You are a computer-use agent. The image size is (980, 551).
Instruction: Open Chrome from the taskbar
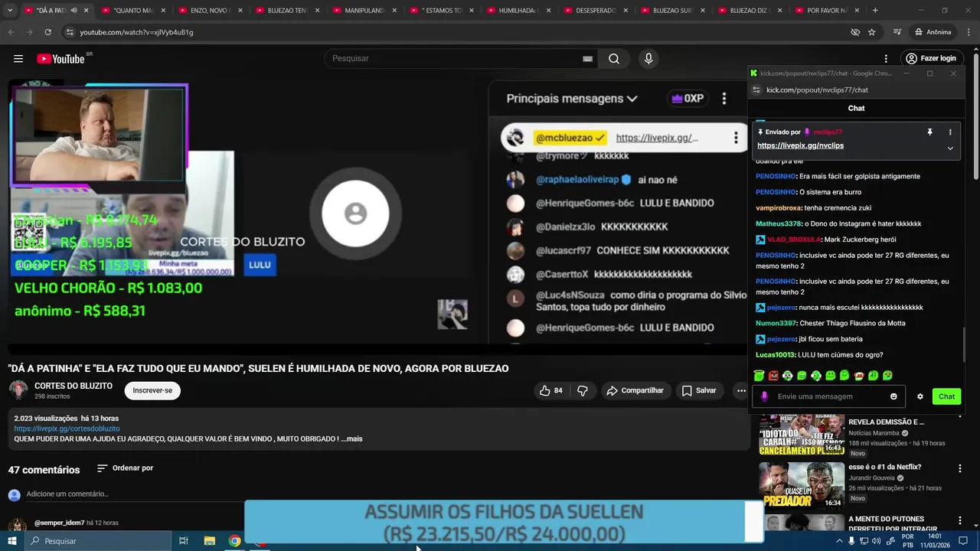click(234, 541)
